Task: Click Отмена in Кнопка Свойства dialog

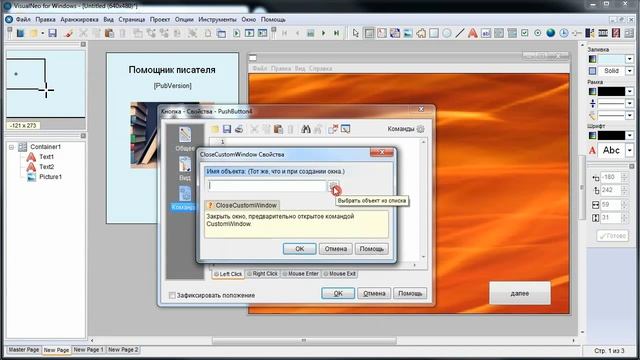Action: [x=374, y=293]
